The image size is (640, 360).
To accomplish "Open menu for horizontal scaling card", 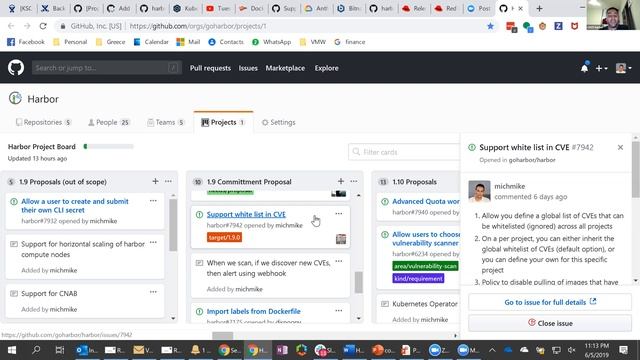I will point(153,242).
